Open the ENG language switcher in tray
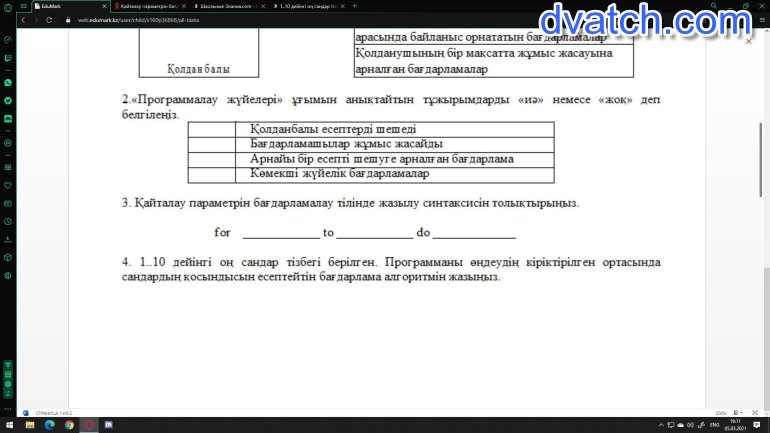Image resolution: width=770 pixels, height=433 pixels. tap(715, 425)
